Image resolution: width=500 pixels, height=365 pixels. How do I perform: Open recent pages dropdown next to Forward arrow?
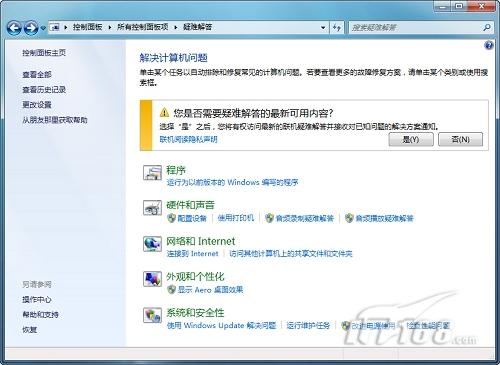pos(43,28)
